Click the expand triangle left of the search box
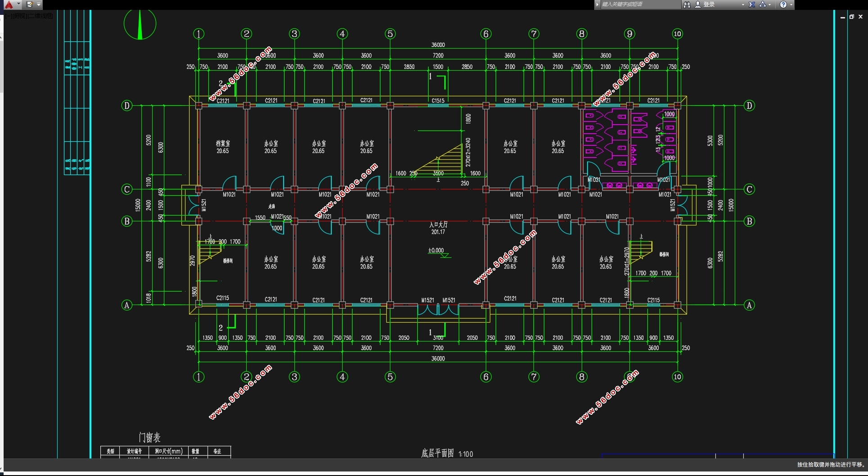This screenshot has height=476, width=868. point(597,4)
